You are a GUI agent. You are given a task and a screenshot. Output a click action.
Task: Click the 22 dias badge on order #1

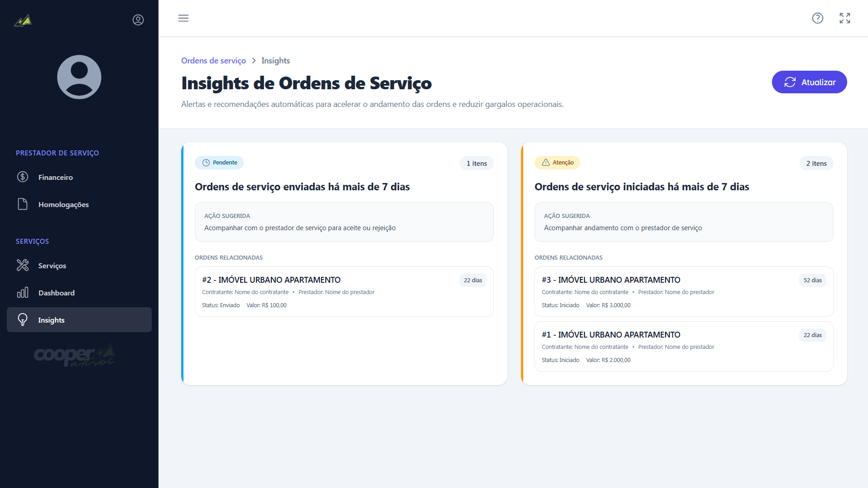pos(813,335)
